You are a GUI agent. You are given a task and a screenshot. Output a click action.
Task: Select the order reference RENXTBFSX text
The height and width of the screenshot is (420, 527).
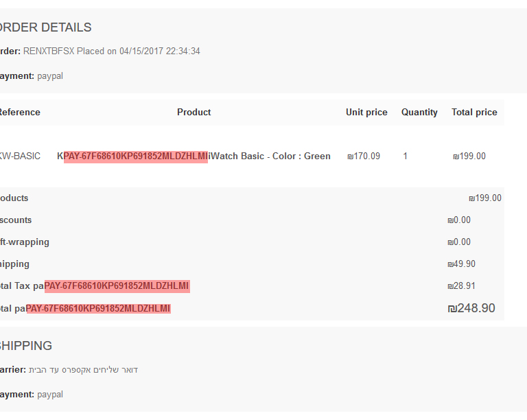pos(49,51)
